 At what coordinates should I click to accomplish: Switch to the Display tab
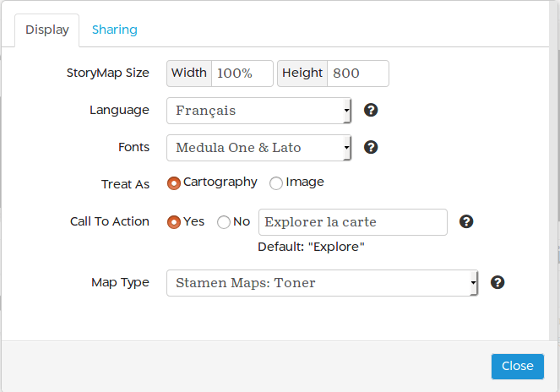pos(47,30)
